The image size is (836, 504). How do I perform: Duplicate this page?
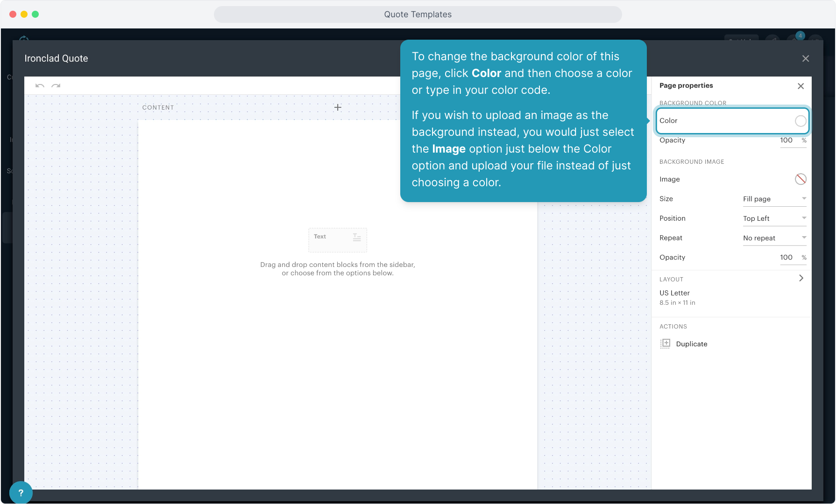pos(684,344)
